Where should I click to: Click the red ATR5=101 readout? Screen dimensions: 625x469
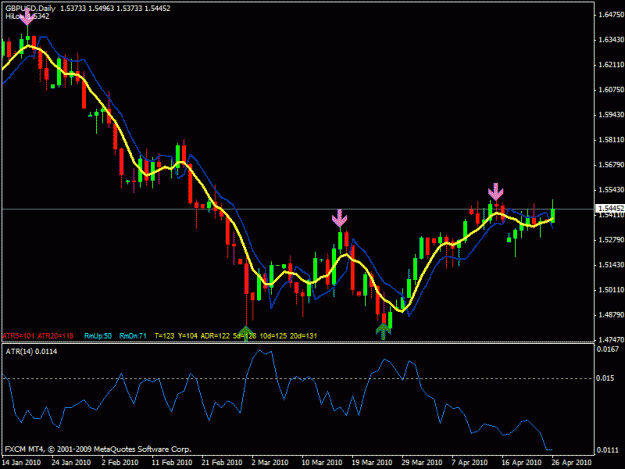pos(18,336)
